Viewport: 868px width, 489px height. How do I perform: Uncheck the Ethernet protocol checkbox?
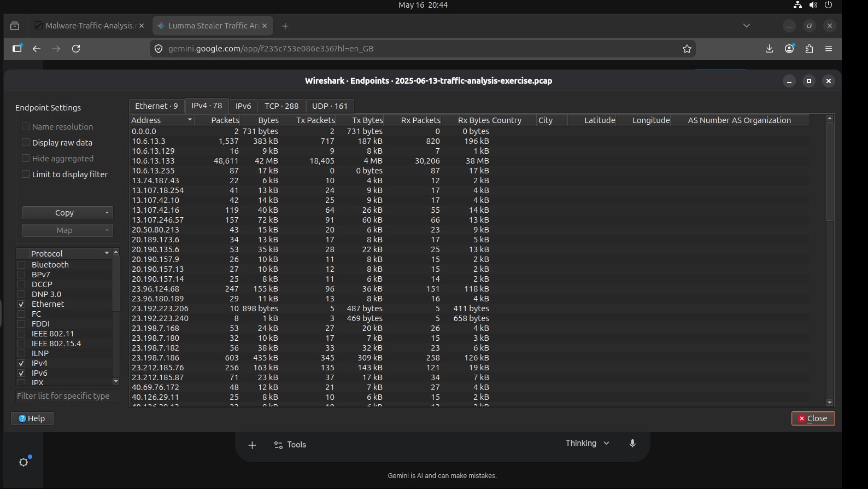22,304
